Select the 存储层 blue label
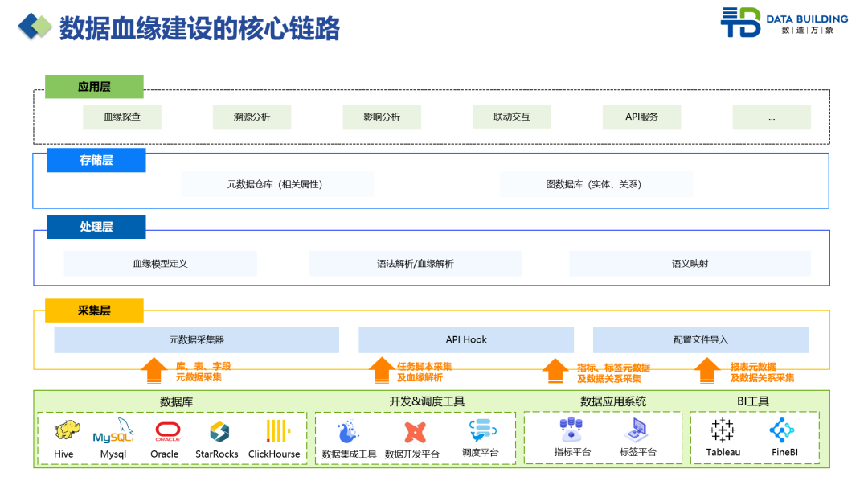 point(96,160)
